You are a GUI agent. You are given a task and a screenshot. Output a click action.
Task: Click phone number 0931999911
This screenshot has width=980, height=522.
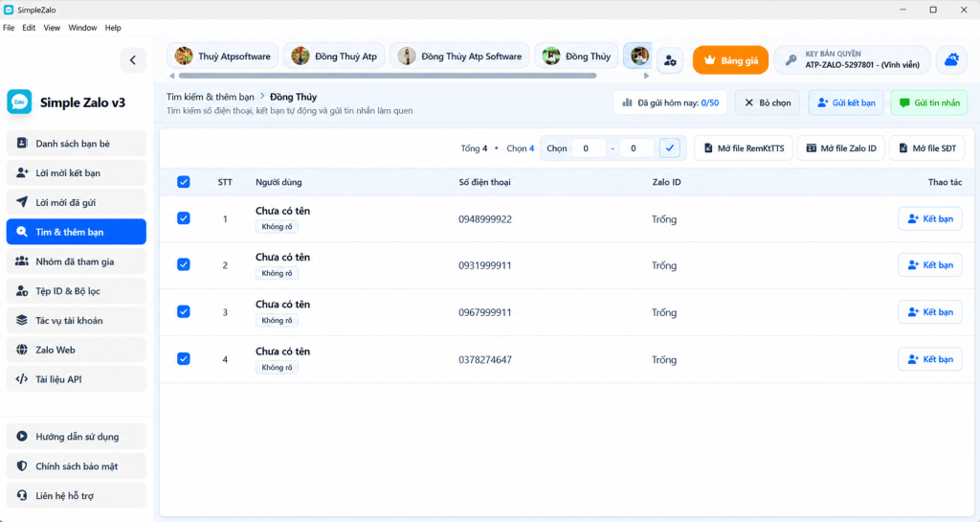[485, 265]
